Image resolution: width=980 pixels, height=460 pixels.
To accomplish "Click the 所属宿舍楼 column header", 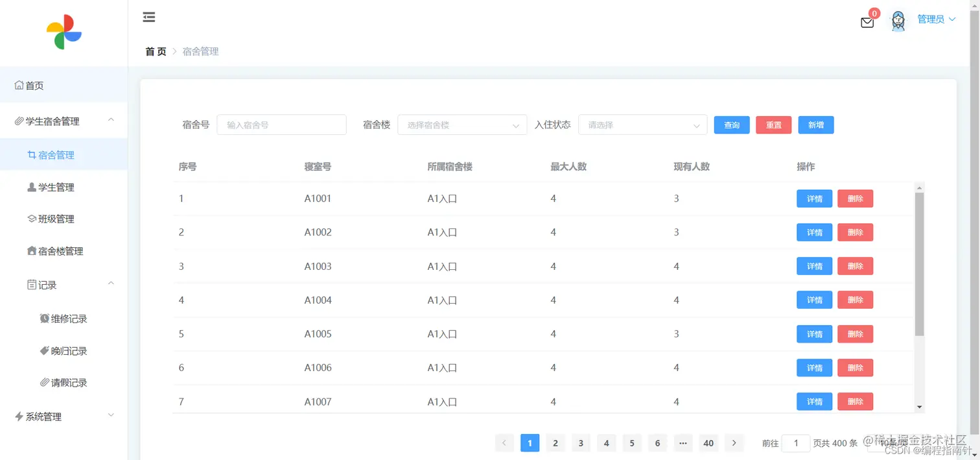I will pyautogui.click(x=450, y=167).
